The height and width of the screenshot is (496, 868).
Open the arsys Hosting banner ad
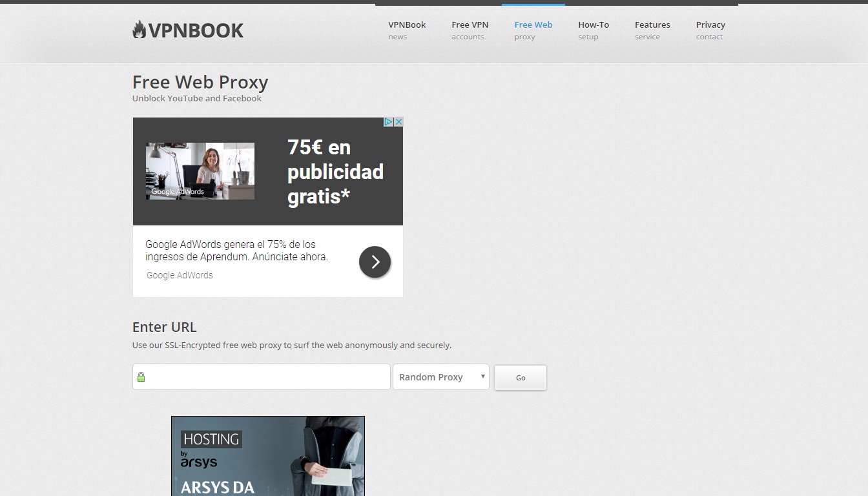tap(268, 456)
